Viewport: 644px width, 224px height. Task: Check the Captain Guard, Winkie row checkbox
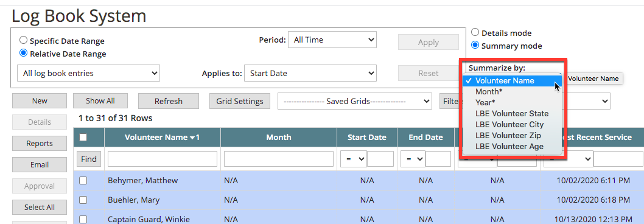coord(83,220)
